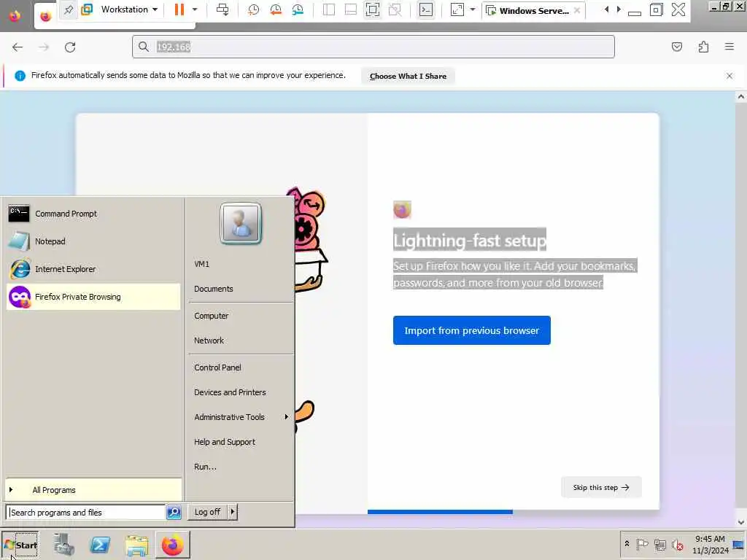Reload the Firefox page

point(70,47)
